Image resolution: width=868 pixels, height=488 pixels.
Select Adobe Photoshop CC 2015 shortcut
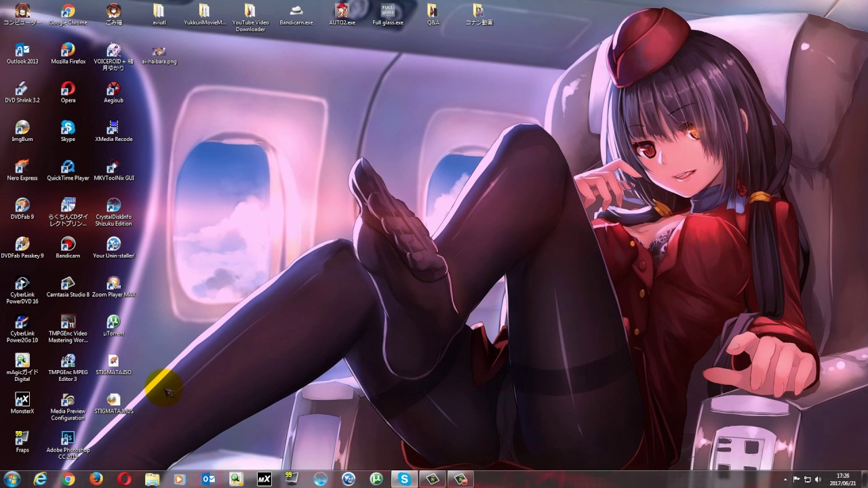click(68, 446)
